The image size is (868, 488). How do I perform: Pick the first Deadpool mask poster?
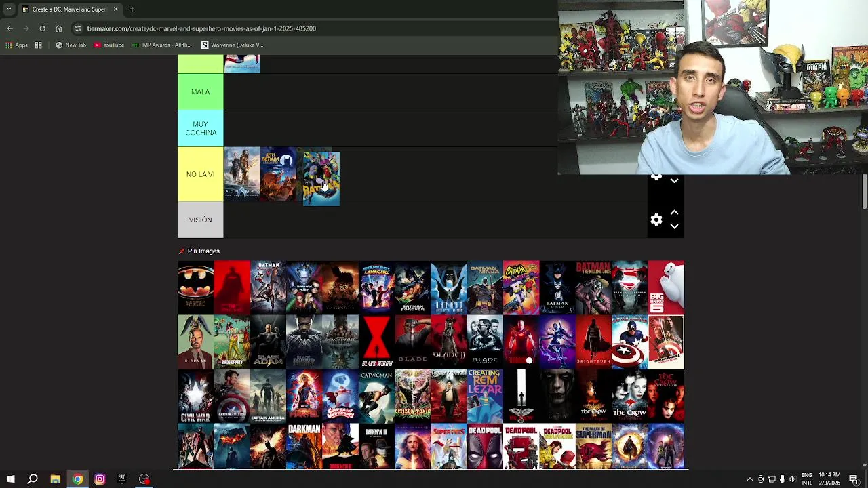pos(485,446)
